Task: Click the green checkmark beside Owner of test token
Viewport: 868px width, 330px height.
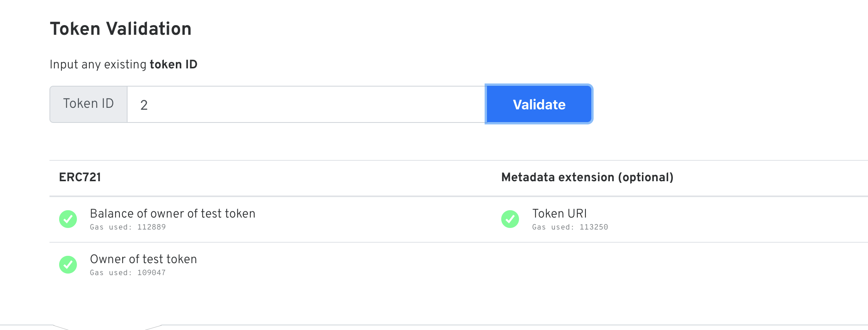Action: 68,265
